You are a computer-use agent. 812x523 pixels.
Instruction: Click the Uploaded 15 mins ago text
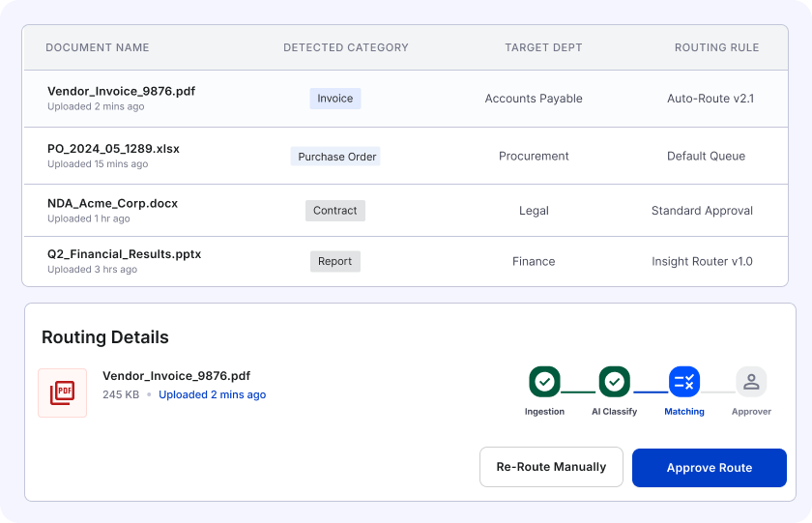98,163
